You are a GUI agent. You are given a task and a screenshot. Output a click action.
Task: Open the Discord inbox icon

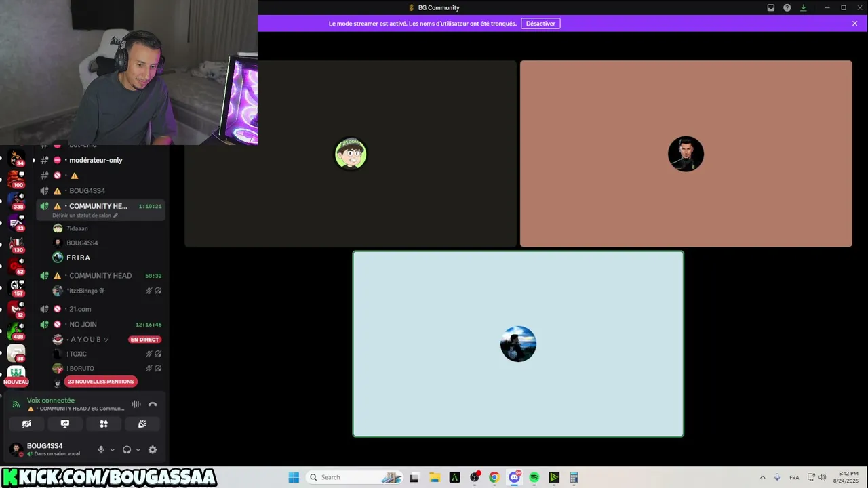pos(771,7)
